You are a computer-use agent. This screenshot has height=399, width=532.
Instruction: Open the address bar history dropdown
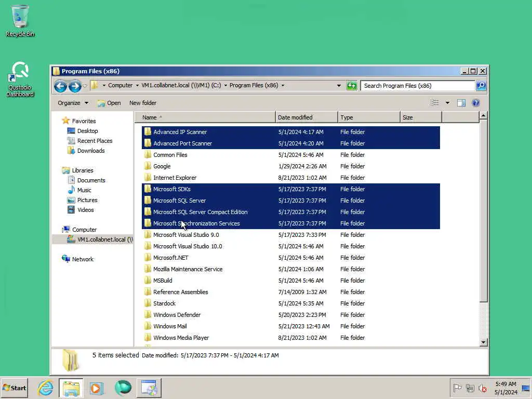coord(339,86)
